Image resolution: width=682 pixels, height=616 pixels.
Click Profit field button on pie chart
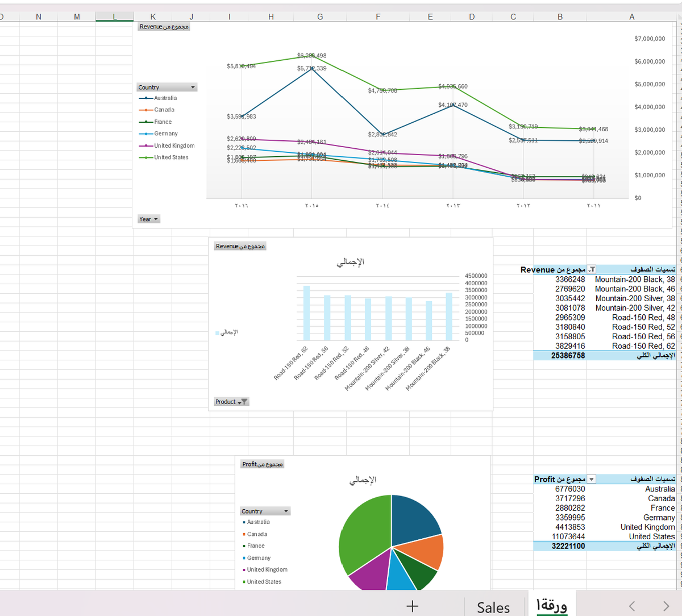pos(262,464)
